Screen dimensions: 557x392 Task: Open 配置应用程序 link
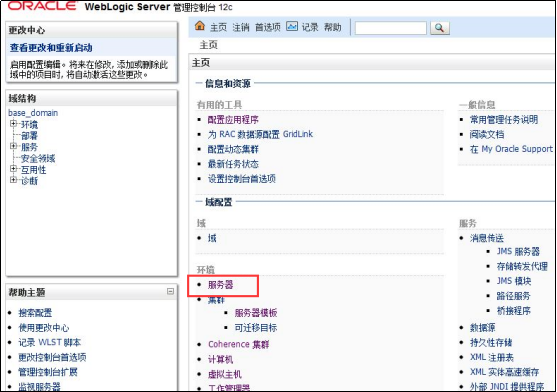tap(233, 120)
